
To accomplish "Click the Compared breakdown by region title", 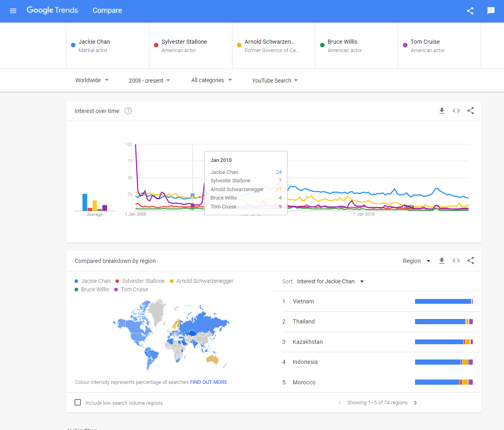I will tap(115, 261).
